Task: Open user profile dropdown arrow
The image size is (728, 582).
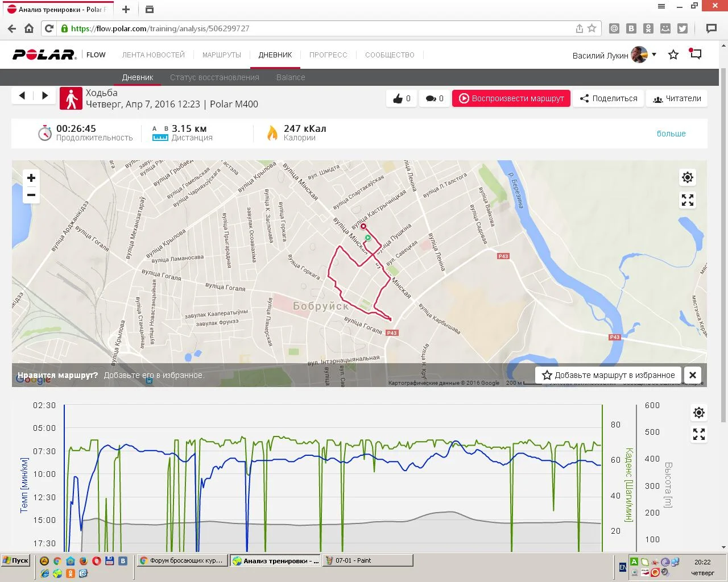Action: 654,55
